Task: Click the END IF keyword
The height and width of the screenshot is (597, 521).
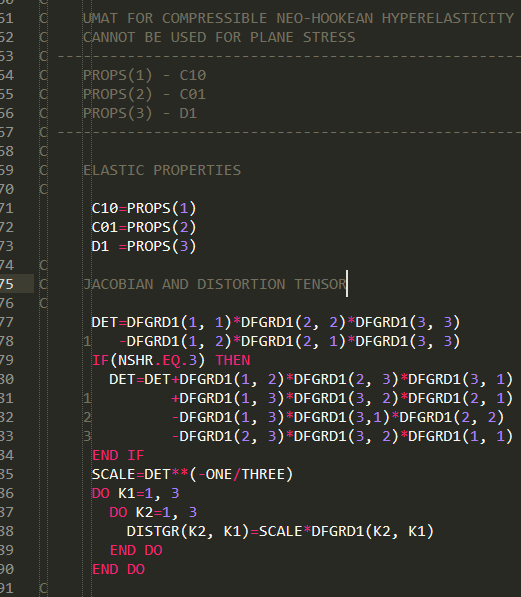Action: pos(118,455)
